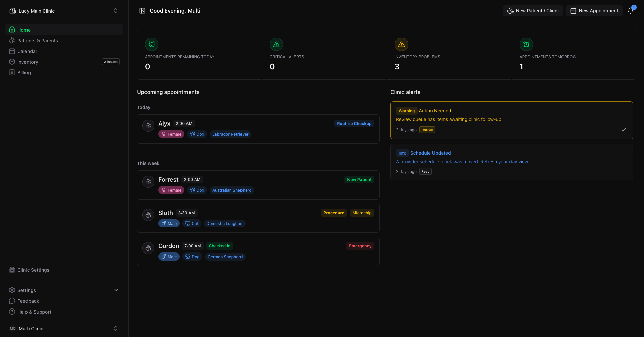
Task: Click the Australian Shepherd breed tag
Action: tap(232, 190)
